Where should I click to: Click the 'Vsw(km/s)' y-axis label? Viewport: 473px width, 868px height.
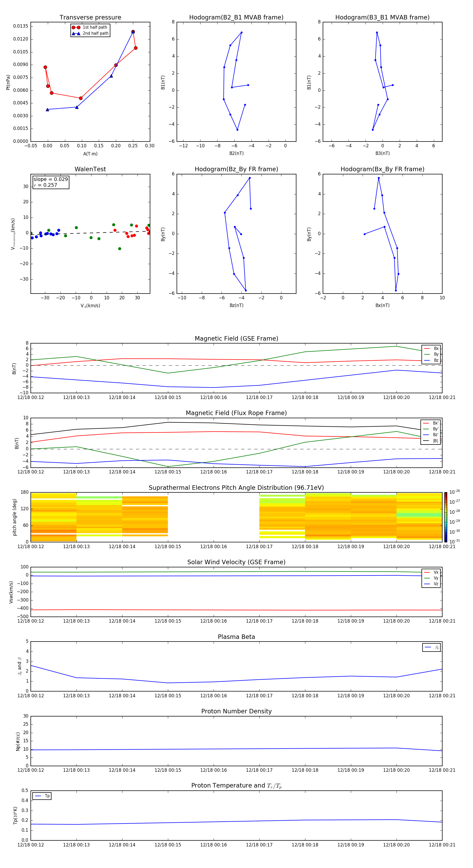(x=11, y=592)
